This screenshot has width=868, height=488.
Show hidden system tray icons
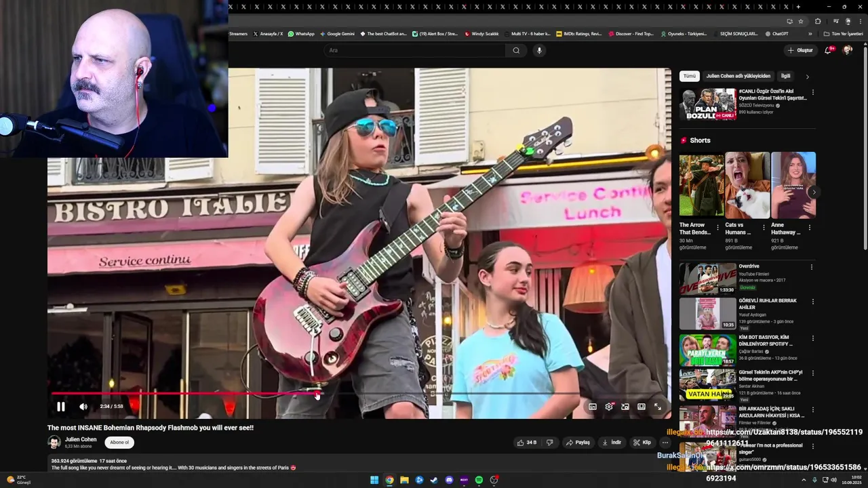coord(804,480)
